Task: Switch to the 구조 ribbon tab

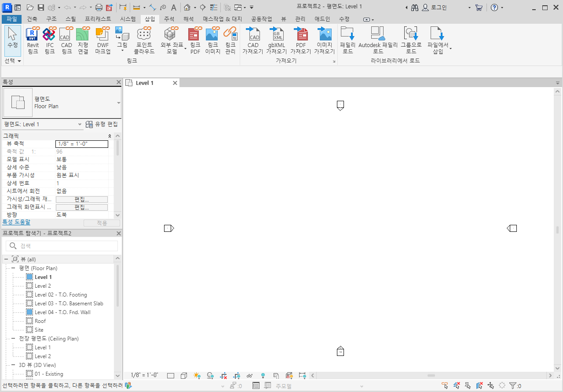Action: [51, 19]
